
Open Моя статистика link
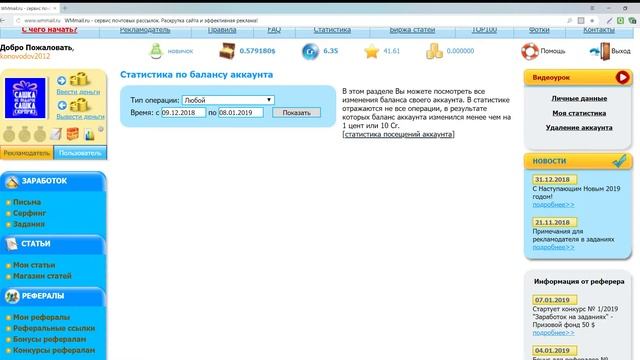coord(579,113)
